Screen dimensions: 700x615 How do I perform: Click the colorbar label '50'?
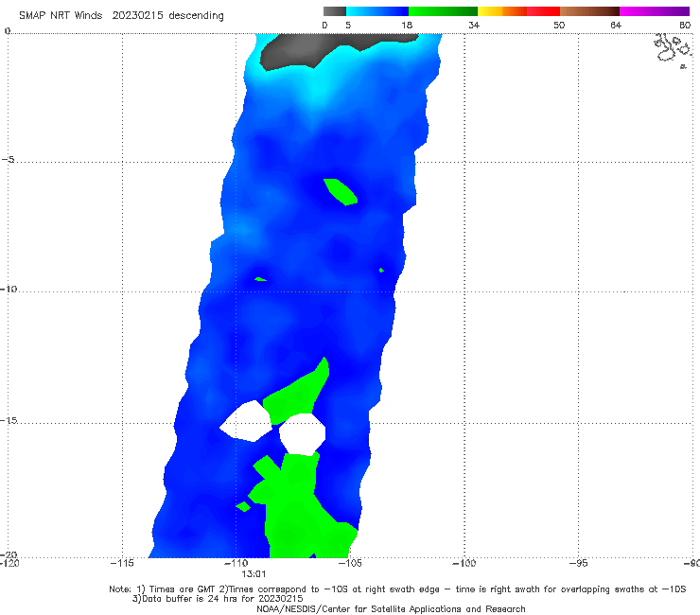(x=559, y=25)
